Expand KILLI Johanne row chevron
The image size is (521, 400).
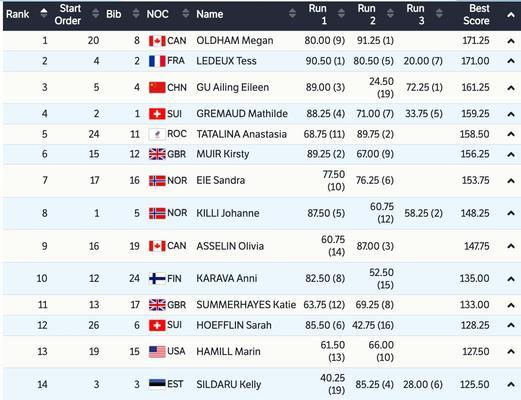pyautogui.click(x=511, y=213)
